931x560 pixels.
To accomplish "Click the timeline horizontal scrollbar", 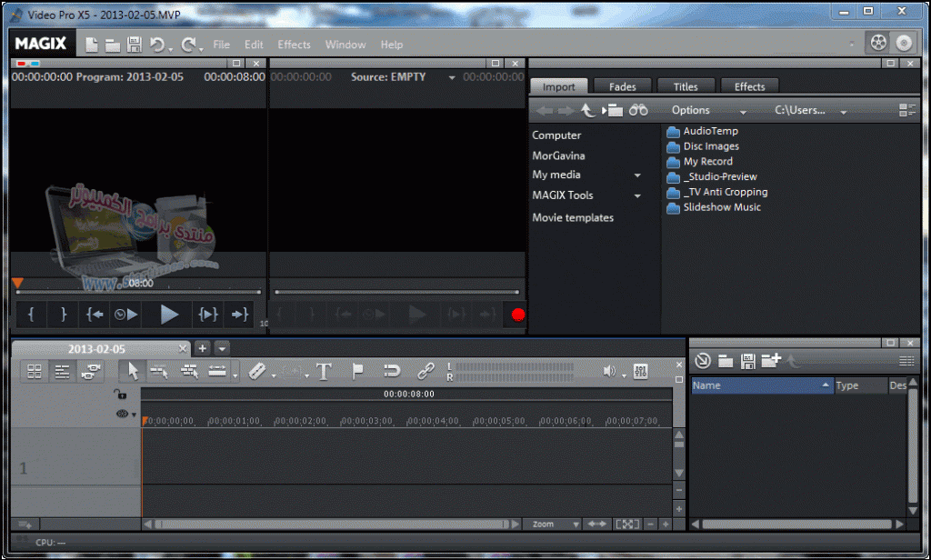I will [333, 525].
